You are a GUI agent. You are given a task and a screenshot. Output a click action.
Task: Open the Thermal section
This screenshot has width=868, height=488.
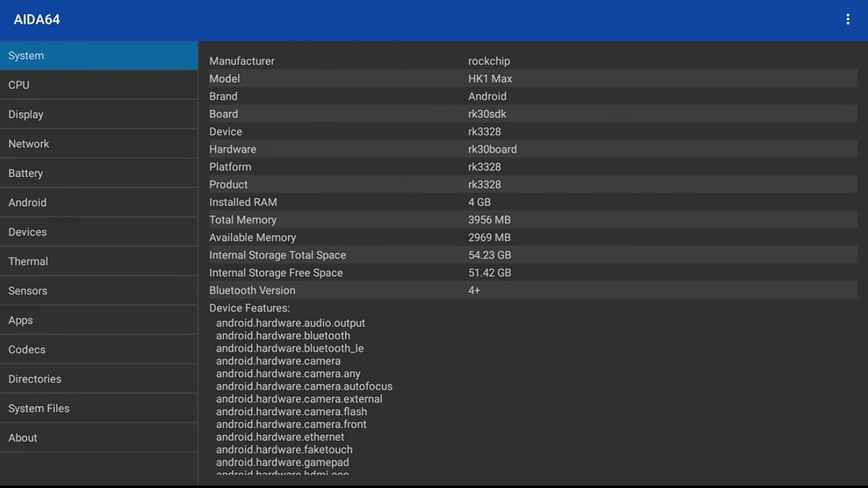click(98, 262)
